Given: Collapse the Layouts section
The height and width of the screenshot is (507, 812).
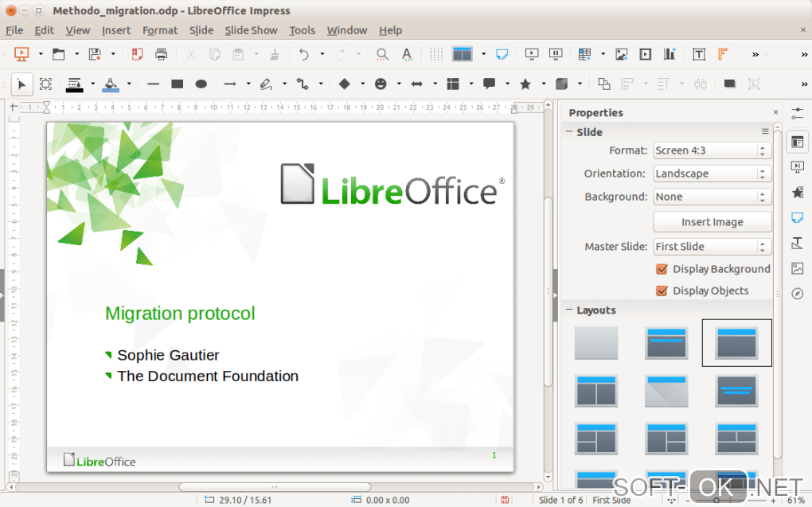Looking at the screenshot, I should 569,310.
